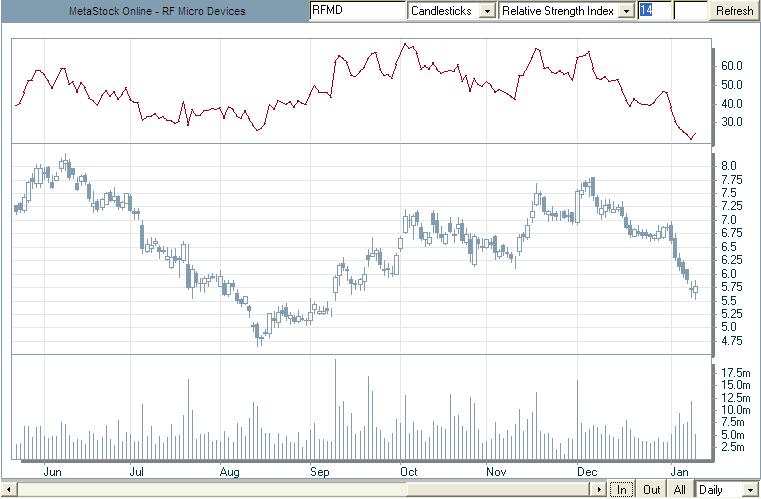
Task: Show all data with the All button
Action: click(679, 489)
